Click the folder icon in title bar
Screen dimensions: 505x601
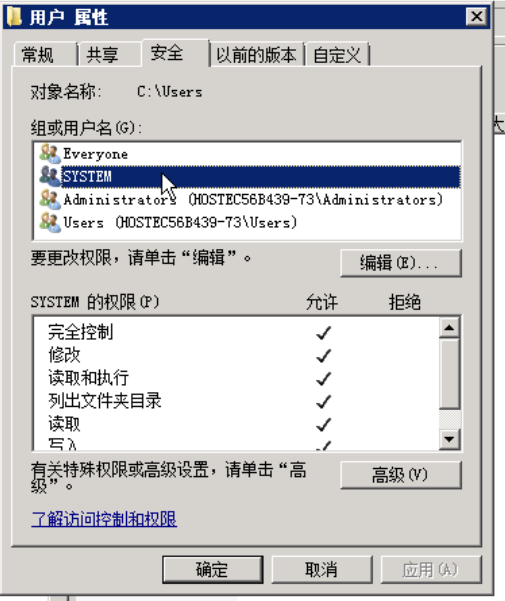pos(14,17)
